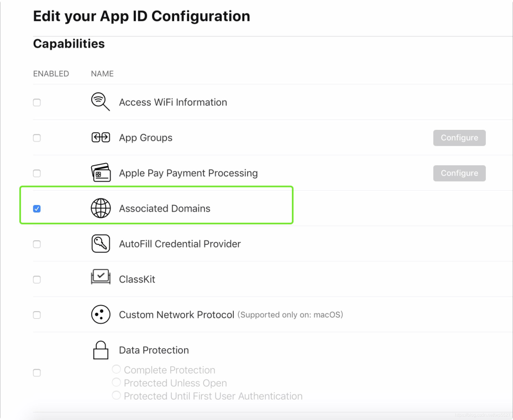Click Configure button for Apple Pay
Image resolution: width=513 pixels, height=420 pixels.
tap(459, 173)
